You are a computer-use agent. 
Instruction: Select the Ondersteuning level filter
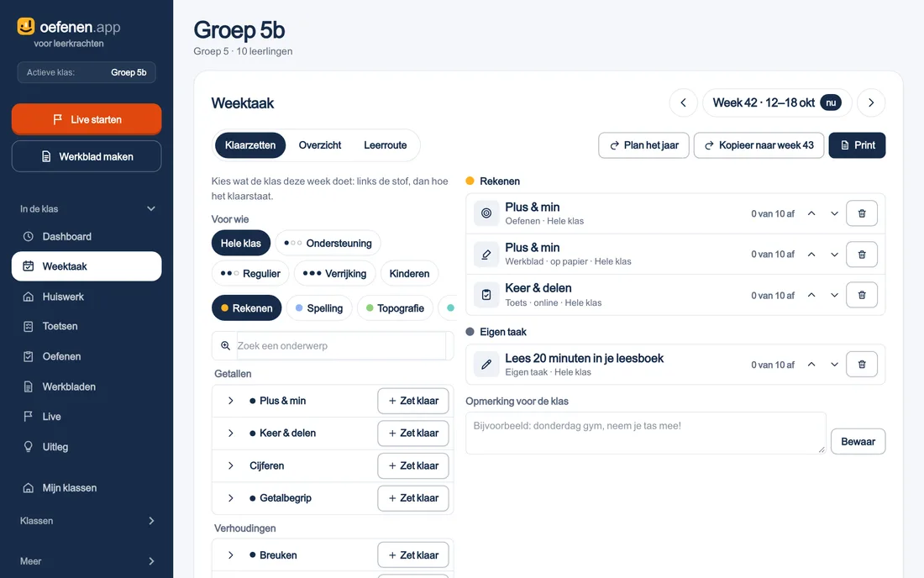[x=328, y=243]
